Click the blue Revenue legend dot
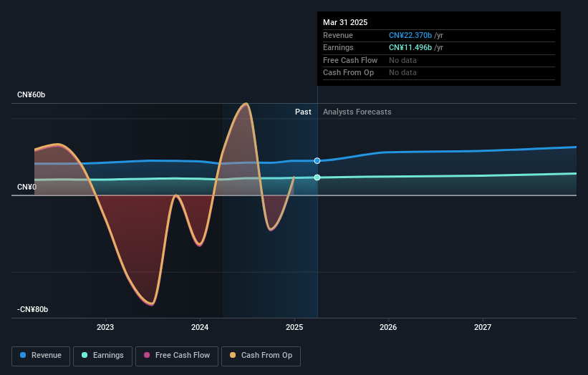The height and width of the screenshot is (375, 588). (x=23, y=355)
